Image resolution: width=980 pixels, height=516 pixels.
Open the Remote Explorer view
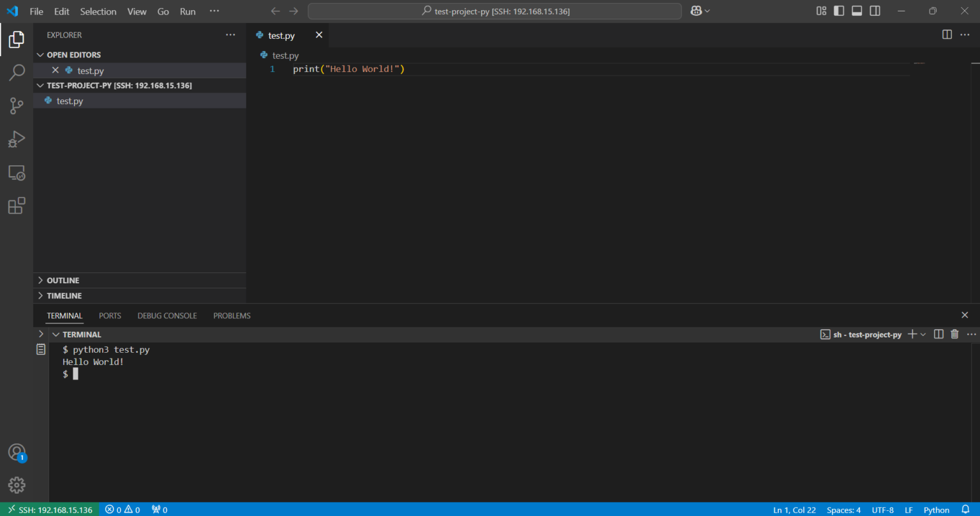click(17, 173)
